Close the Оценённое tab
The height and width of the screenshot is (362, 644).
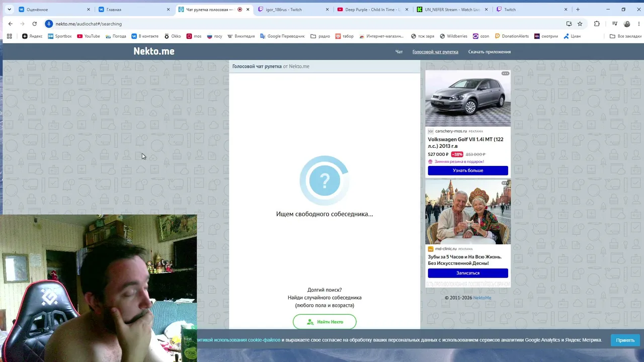point(89,10)
